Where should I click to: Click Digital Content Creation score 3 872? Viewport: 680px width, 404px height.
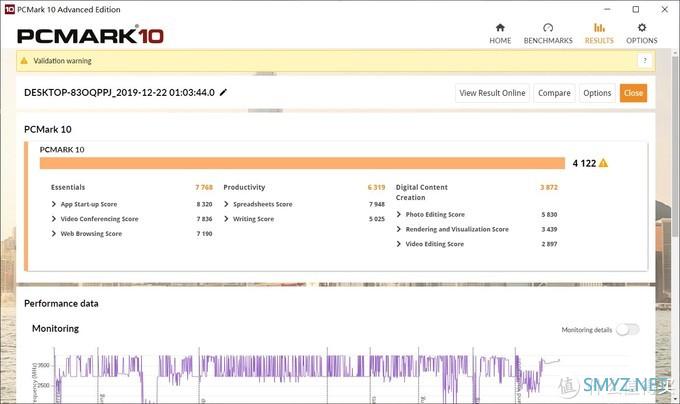[549, 187]
